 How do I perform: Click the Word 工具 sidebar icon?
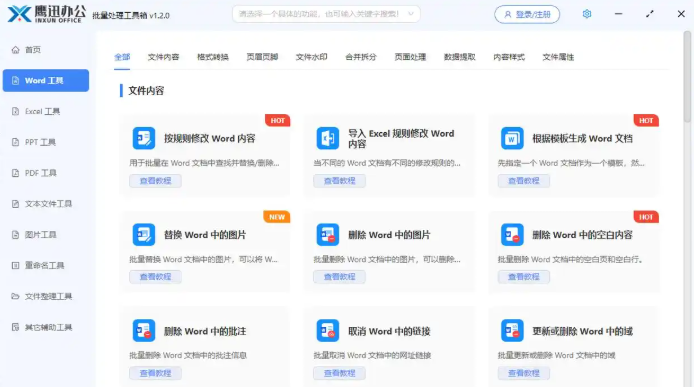click(15, 81)
